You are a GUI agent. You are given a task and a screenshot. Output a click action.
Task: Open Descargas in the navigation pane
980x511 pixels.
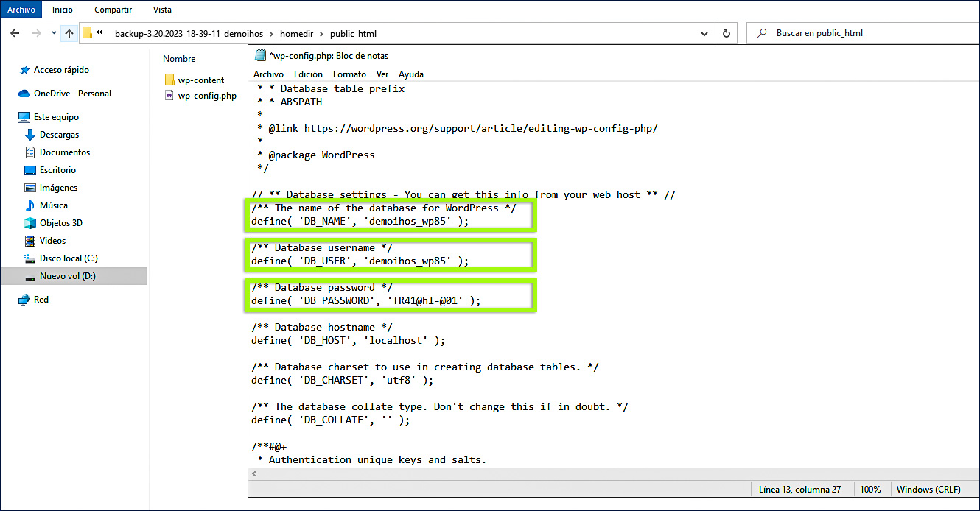59,135
